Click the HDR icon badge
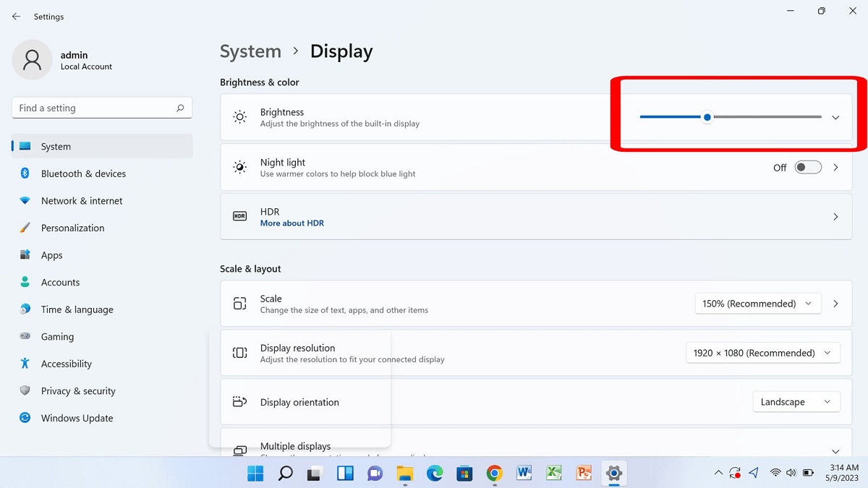Image resolution: width=868 pixels, height=488 pixels. 239,216
